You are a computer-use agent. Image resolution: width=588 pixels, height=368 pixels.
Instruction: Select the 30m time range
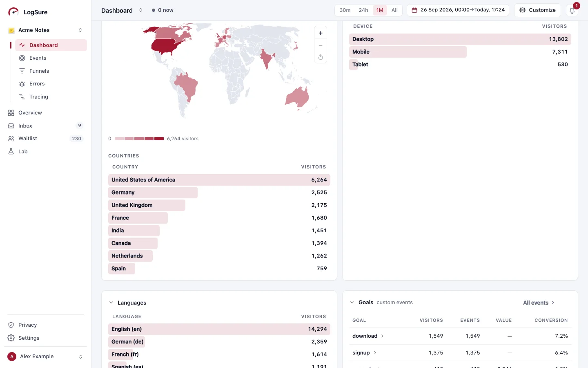(345, 10)
